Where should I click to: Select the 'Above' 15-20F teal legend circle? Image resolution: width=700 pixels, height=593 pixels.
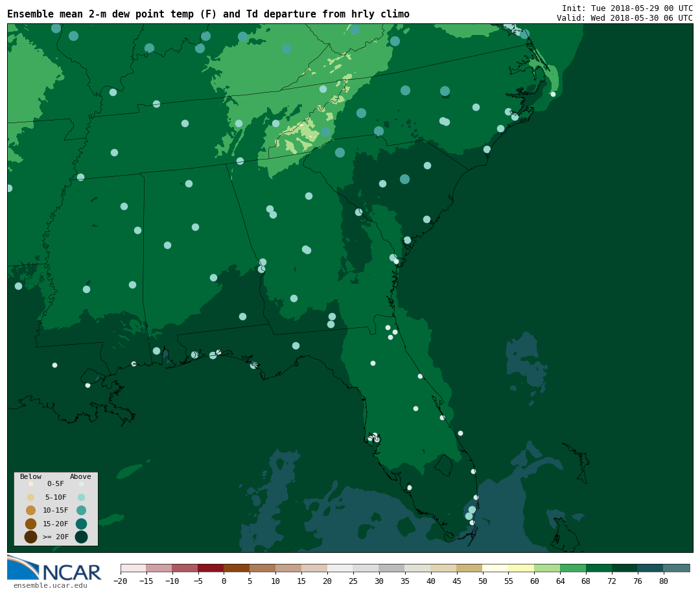coord(81,524)
